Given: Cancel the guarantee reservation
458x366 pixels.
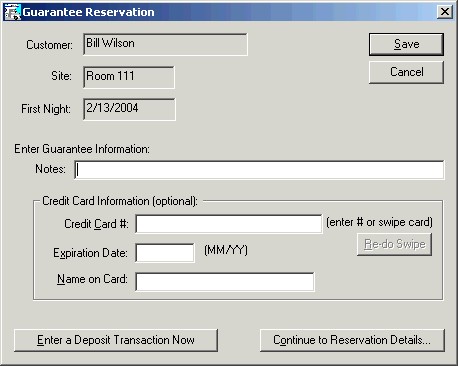Looking at the screenshot, I should tap(406, 72).
